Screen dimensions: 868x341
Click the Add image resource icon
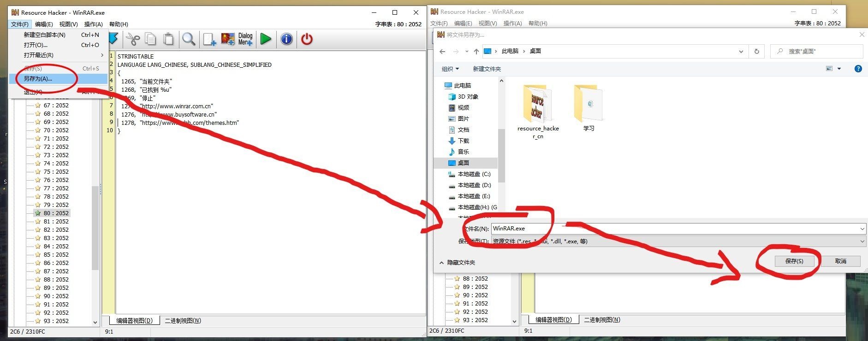[227, 39]
